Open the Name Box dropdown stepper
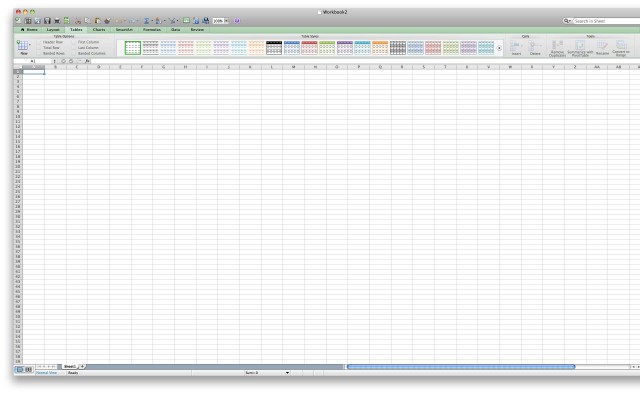Viewport: 640px width, 394px height. (x=54, y=61)
